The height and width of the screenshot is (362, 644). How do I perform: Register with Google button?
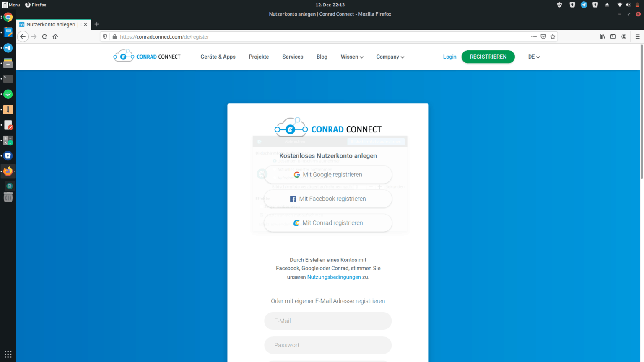(x=328, y=175)
